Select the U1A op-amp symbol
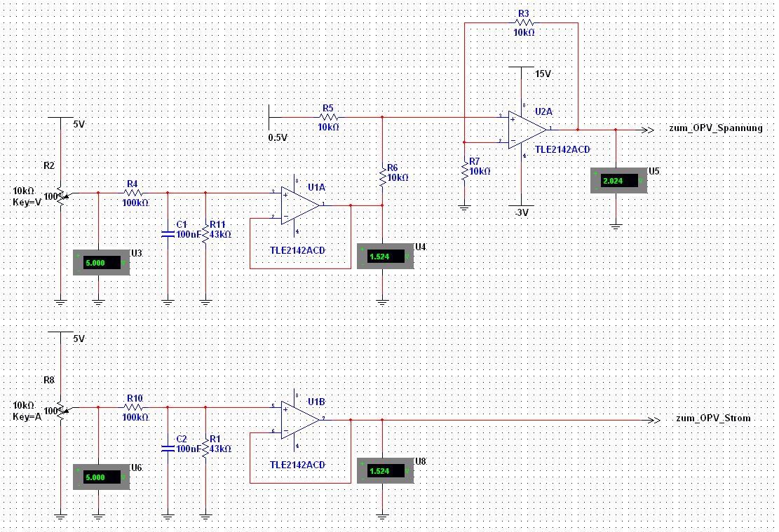Viewport: 779px width, 532px height. click(x=300, y=205)
